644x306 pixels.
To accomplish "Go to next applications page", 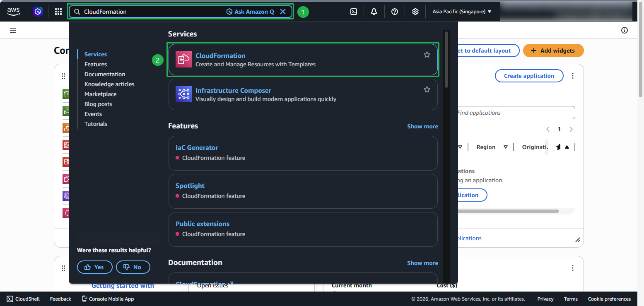I will click(571, 129).
